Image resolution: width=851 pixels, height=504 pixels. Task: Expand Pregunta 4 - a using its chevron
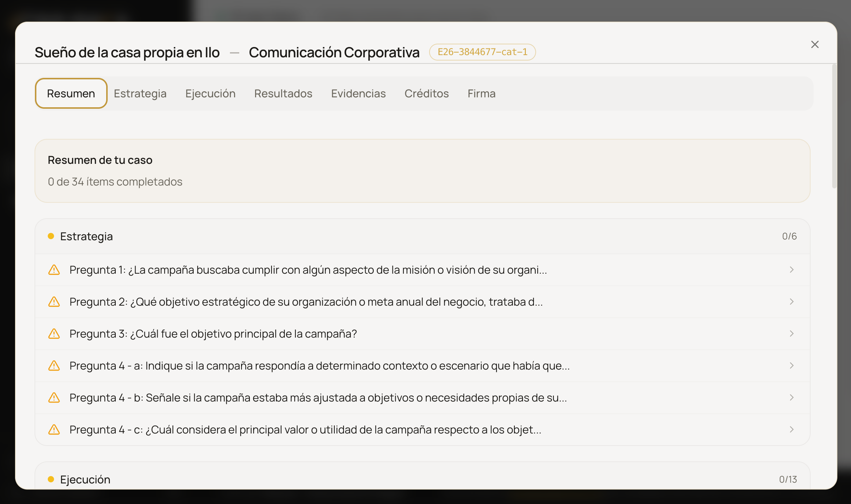point(791,366)
